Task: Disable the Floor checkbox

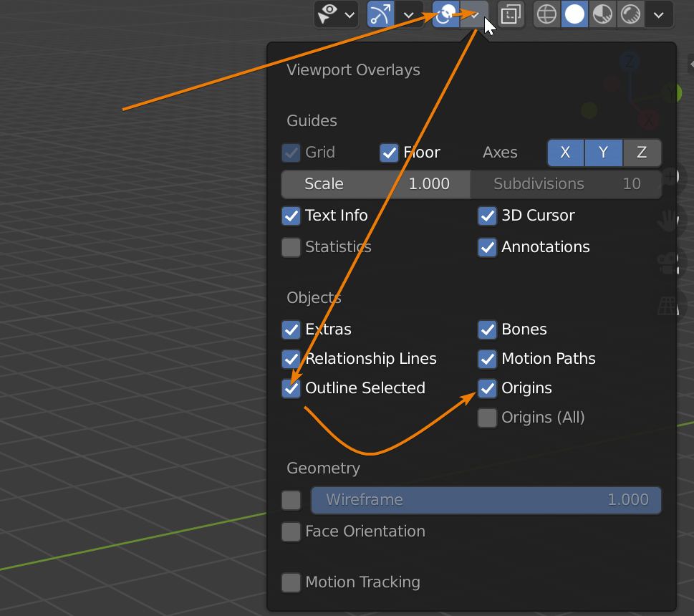Action: (389, 153)
